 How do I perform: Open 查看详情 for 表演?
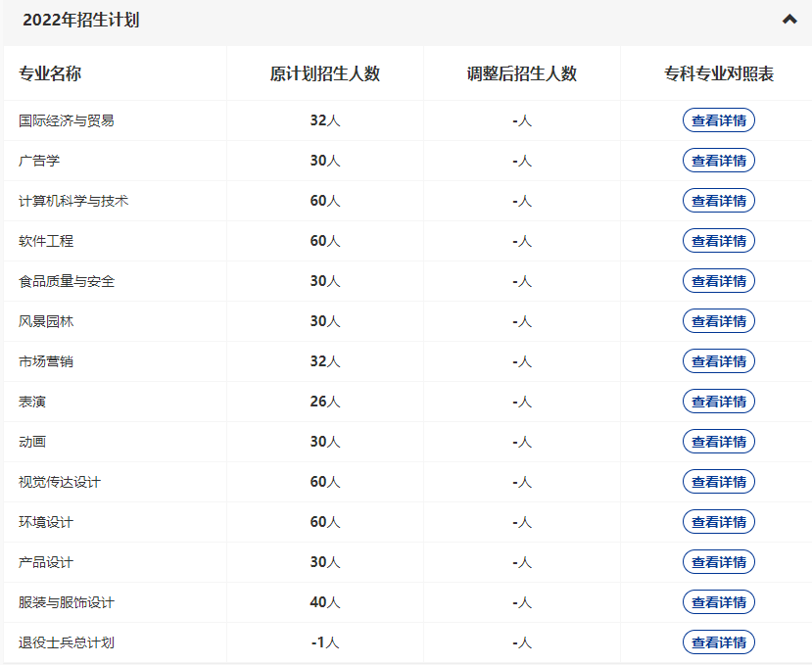(719, 402)
